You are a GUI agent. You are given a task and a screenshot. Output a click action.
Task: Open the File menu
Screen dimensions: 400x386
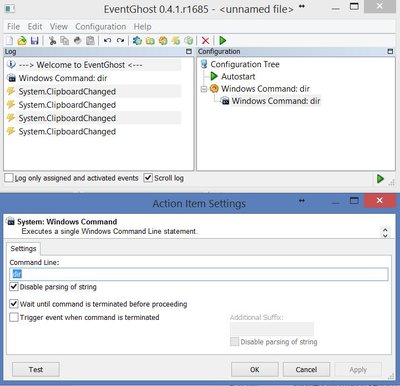click(x=14, y=27)
